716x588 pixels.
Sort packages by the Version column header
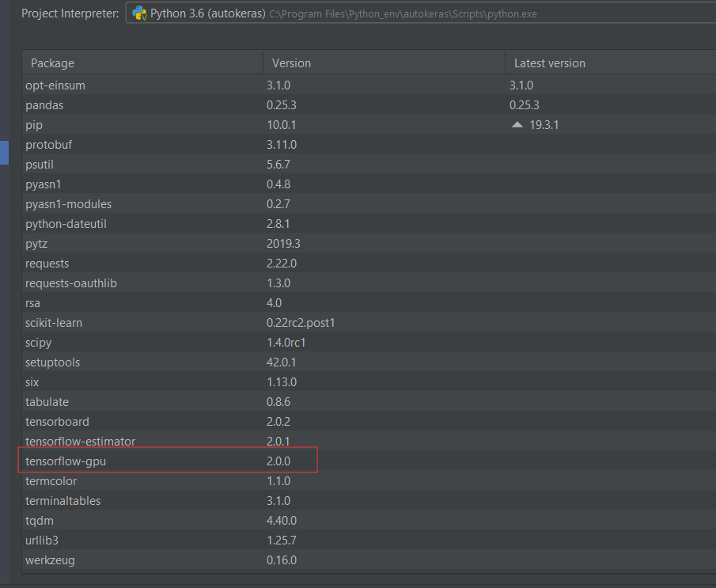point(290,62)
